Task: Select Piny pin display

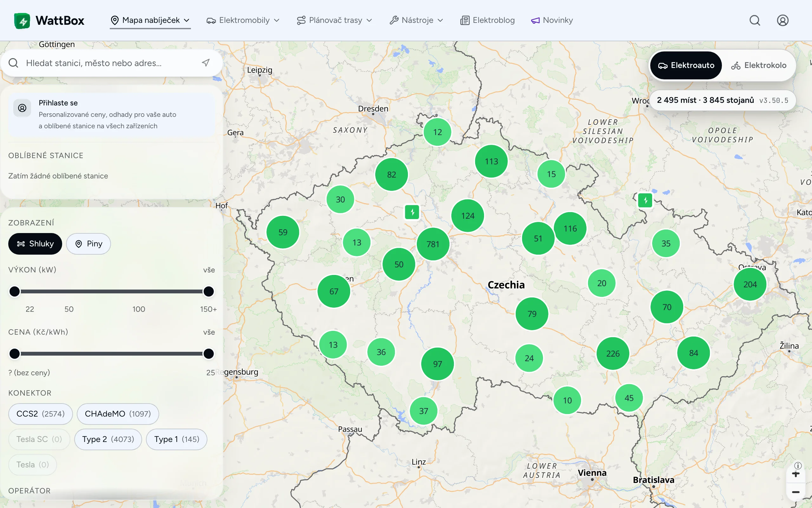Action: [x=88, y=244]
